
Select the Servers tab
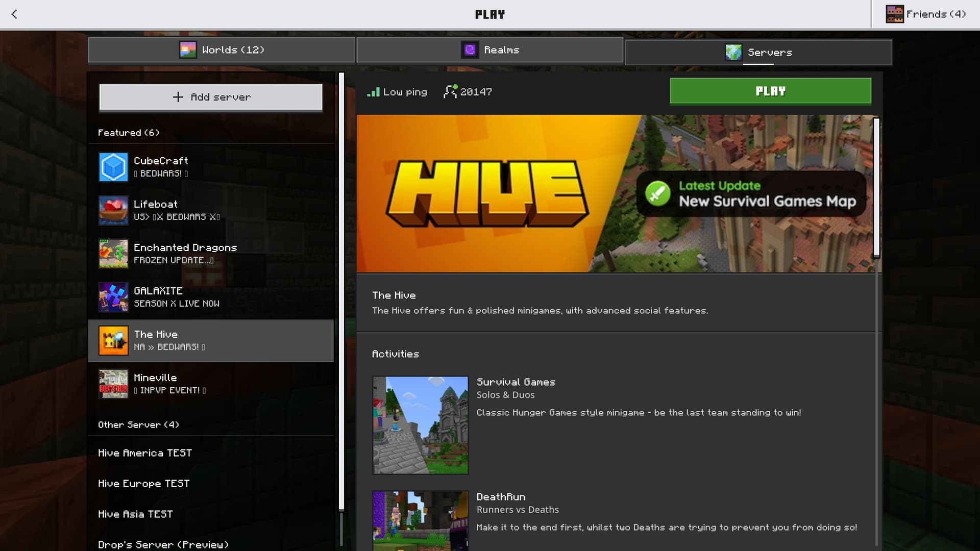coord(758,52)
